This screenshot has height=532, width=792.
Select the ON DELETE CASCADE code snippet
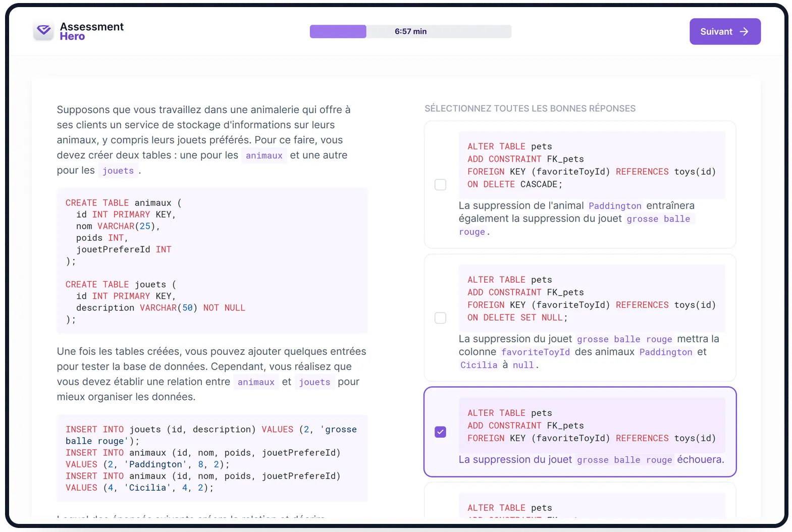591,166
